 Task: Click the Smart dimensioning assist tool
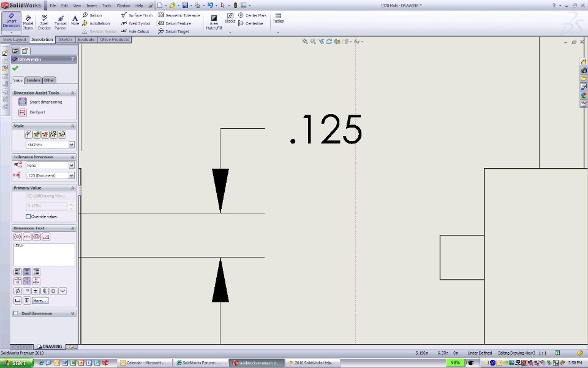click(x=40, y=102)
